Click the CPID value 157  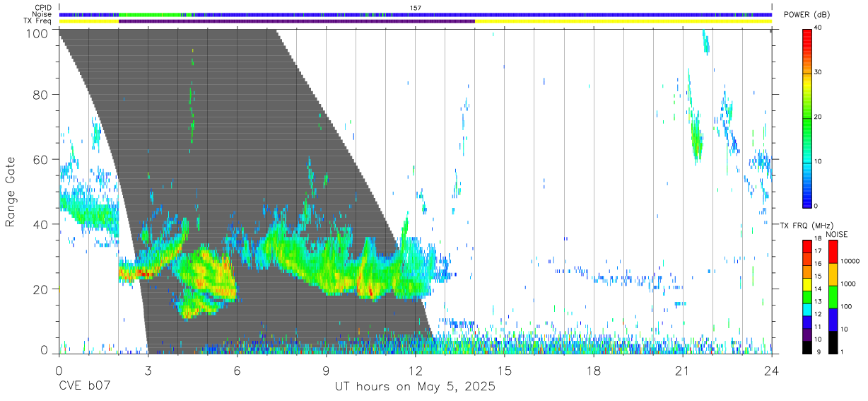point(416,8)
